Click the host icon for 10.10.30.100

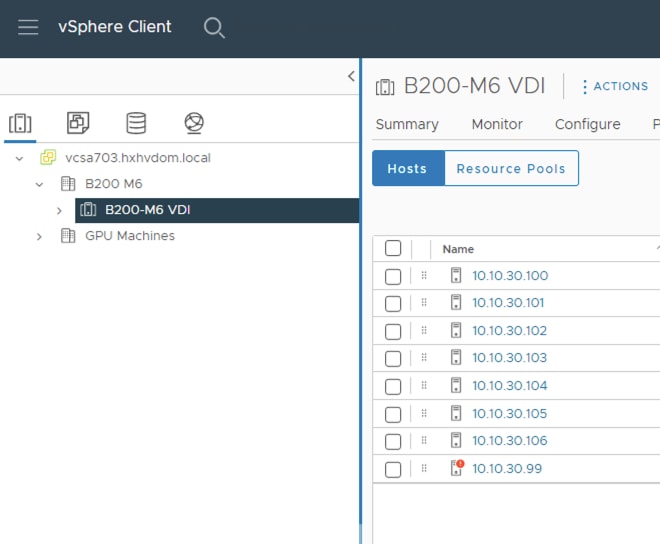456,275
